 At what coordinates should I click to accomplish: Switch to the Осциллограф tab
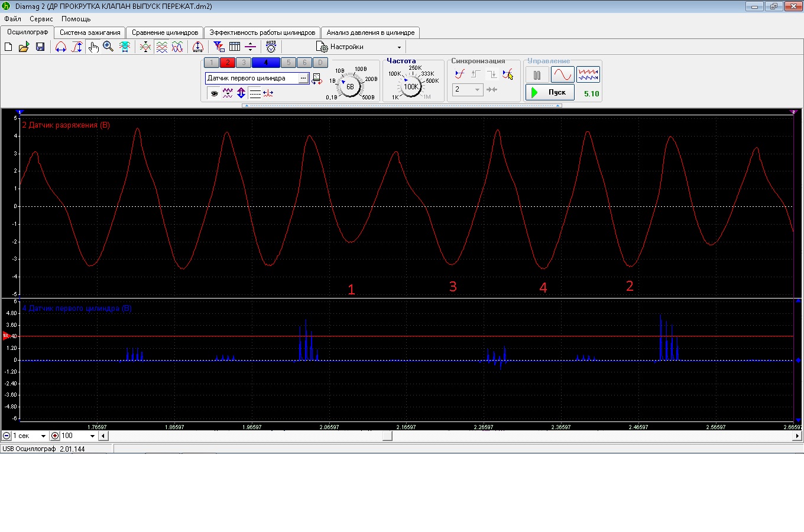tap(27, 32)
